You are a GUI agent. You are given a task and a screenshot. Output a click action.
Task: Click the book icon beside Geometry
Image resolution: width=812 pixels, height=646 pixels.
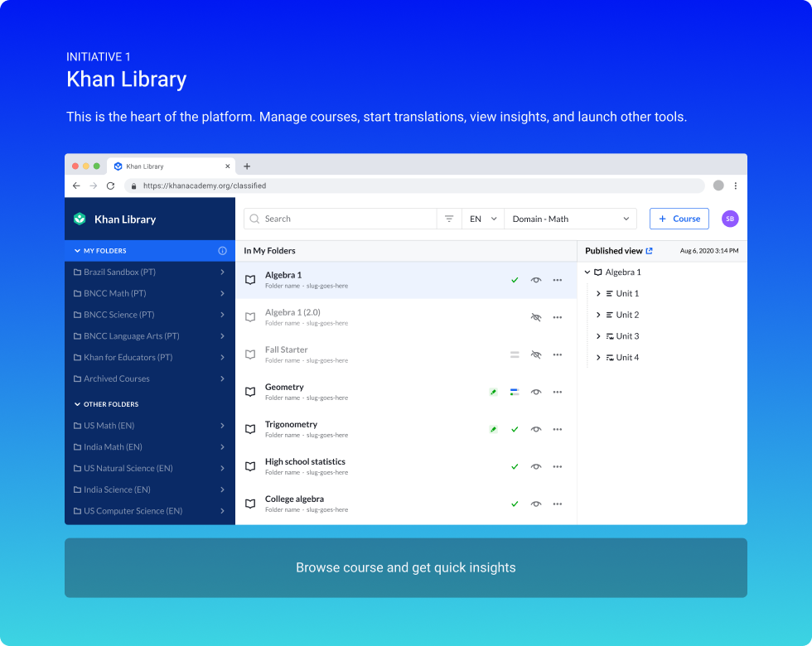point(250,392)
